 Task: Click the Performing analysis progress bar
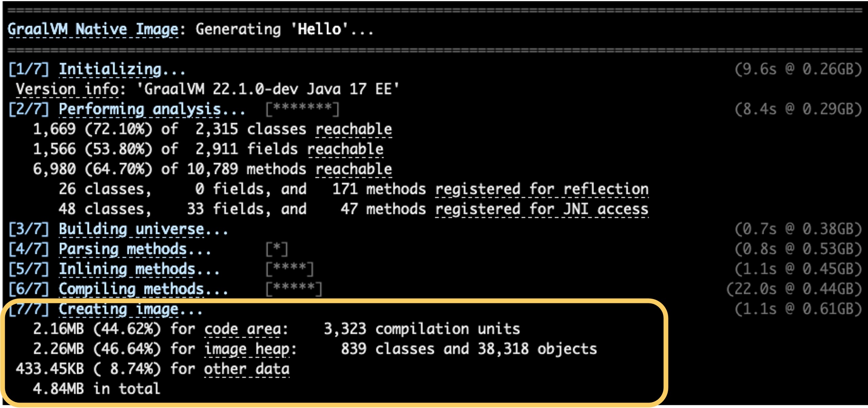[302, 109]
